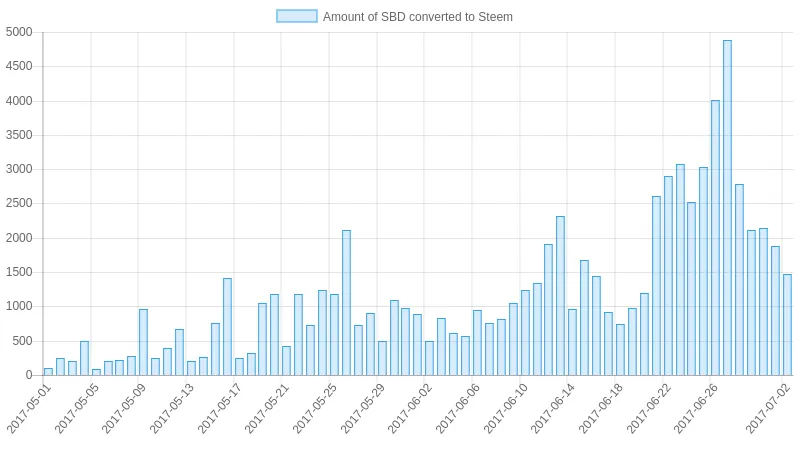The width and height of the screenshot is (800, 450).
Task: Toggle the 'Amount of SBD converted to Steem' legend label
Action: point(417,17)
